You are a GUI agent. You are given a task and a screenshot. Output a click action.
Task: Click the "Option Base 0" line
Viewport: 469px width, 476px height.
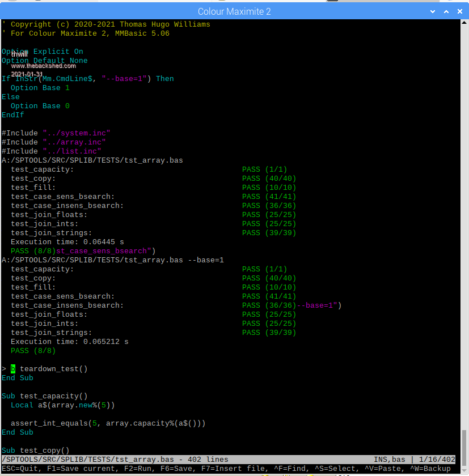pyautogui.click(x=40, y=107)
